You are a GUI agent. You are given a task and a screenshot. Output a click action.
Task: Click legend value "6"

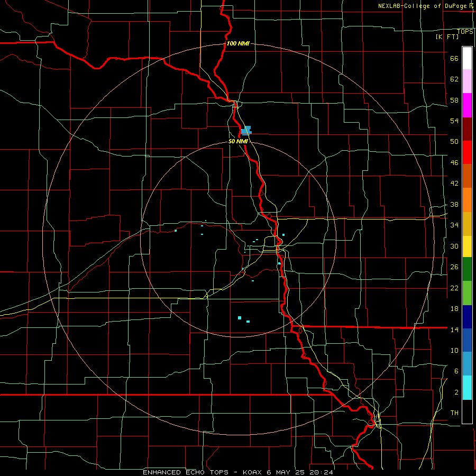[x=456, y=371]
